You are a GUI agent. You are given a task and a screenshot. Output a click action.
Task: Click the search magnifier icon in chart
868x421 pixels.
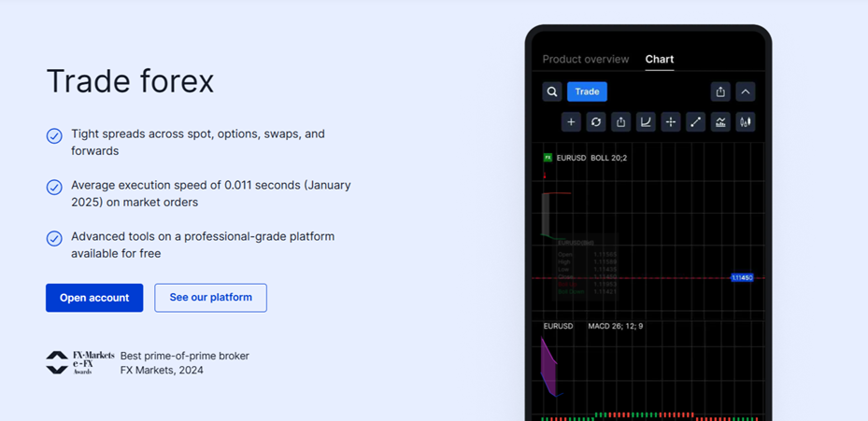coord(552,91)
